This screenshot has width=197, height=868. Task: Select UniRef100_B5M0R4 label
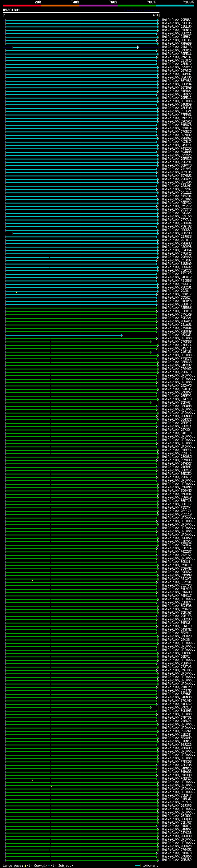(177, 403)
